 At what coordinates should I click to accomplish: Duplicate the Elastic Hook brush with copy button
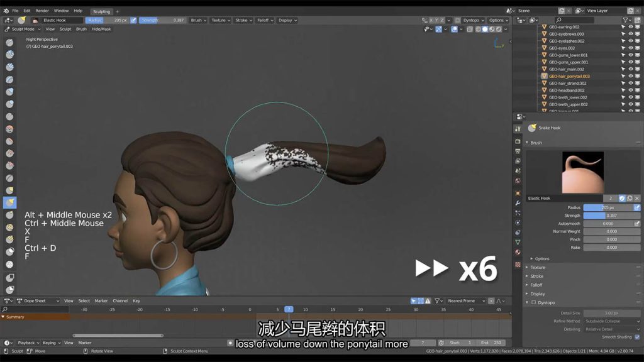pos(630,198)
